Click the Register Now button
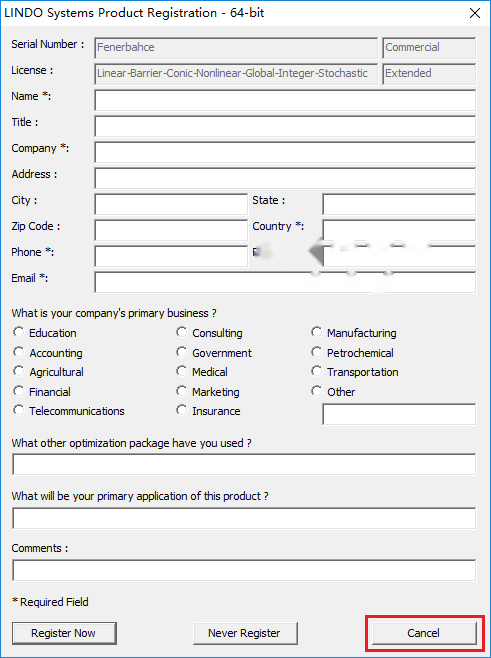Image resolution: width=491 pixels, height=658 pixels. 64,633
